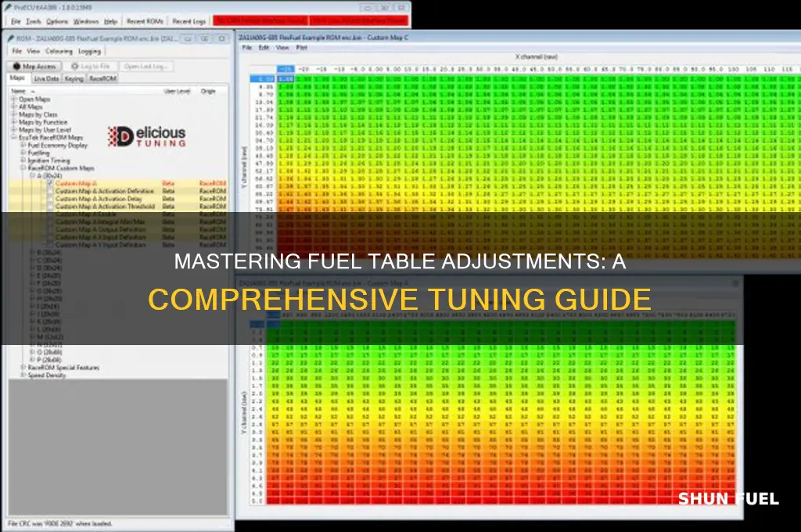
Task: Click the highlighted first X-axis header in Custom Map C
Action: pyautogui.click(x=286, y=69)
